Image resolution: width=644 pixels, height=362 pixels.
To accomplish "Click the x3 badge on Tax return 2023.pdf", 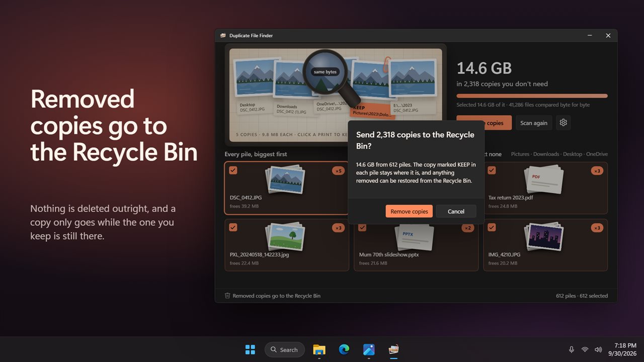I will point(597,171).
